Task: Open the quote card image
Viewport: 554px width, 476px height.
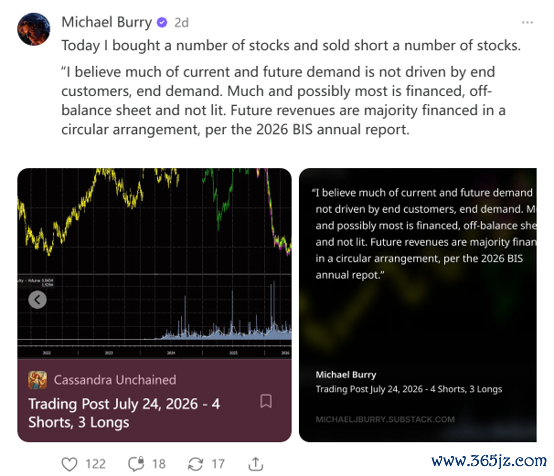Action: tap(418, 305)
